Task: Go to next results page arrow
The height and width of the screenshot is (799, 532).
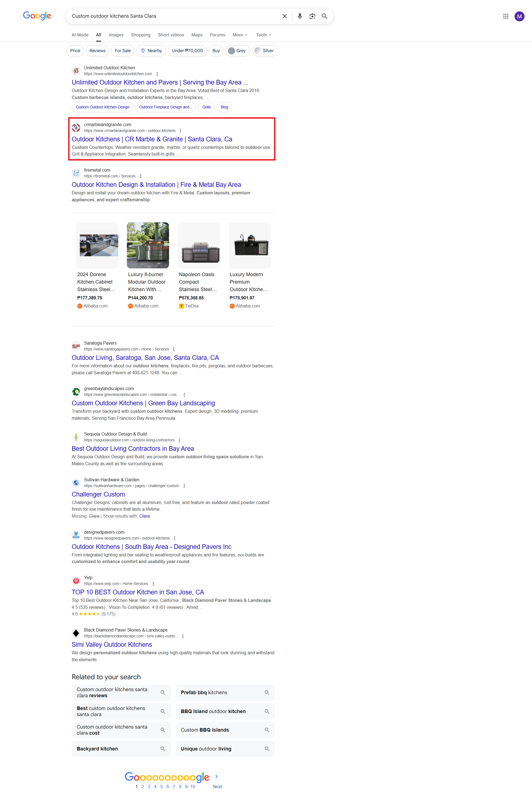Action: point(216,776)
